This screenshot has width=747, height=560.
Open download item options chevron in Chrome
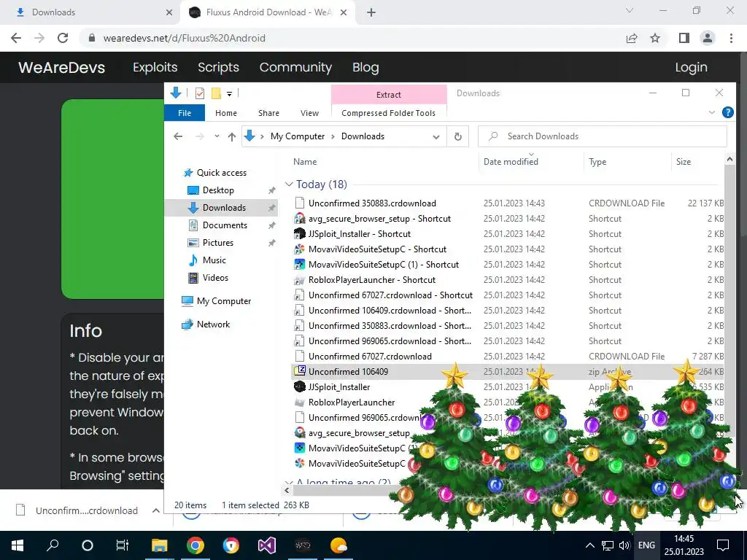156,510
